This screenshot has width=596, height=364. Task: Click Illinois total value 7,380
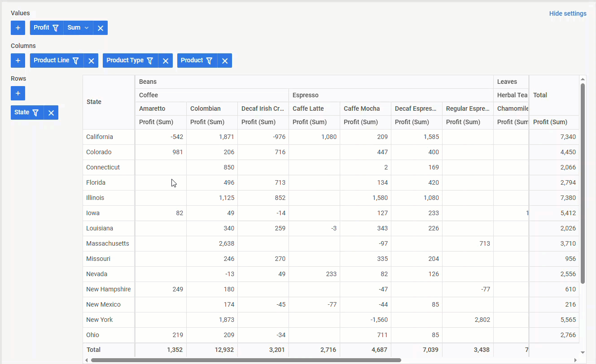(x=554, y=198)
